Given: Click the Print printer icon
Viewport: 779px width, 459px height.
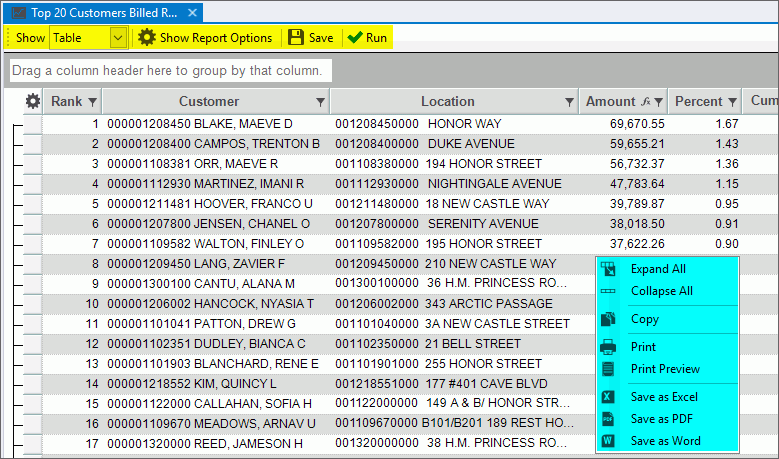Looking at the screenshot, I should [608, 347].
